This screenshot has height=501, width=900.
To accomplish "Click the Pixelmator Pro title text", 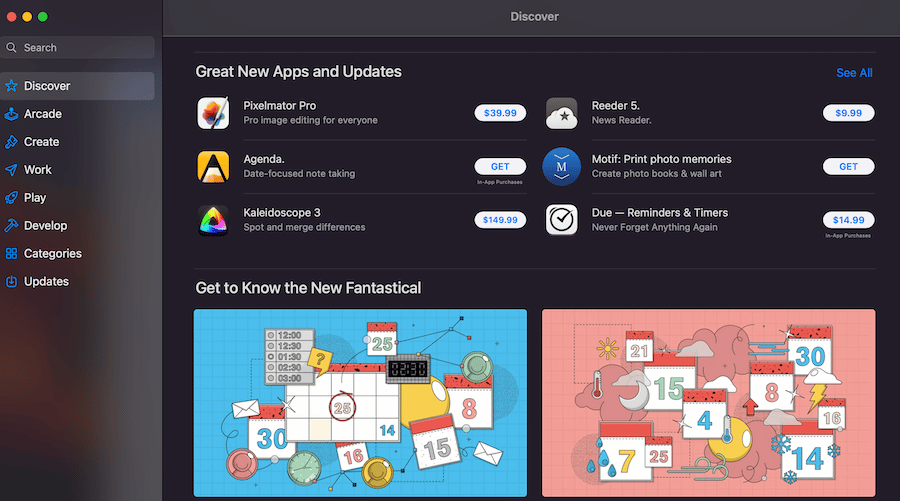I will pos(280,106).
